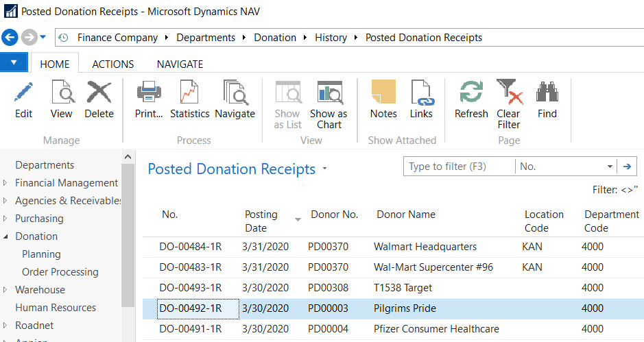Click the Print printer icon
This screenshot has height=342, width=644.
149,92
